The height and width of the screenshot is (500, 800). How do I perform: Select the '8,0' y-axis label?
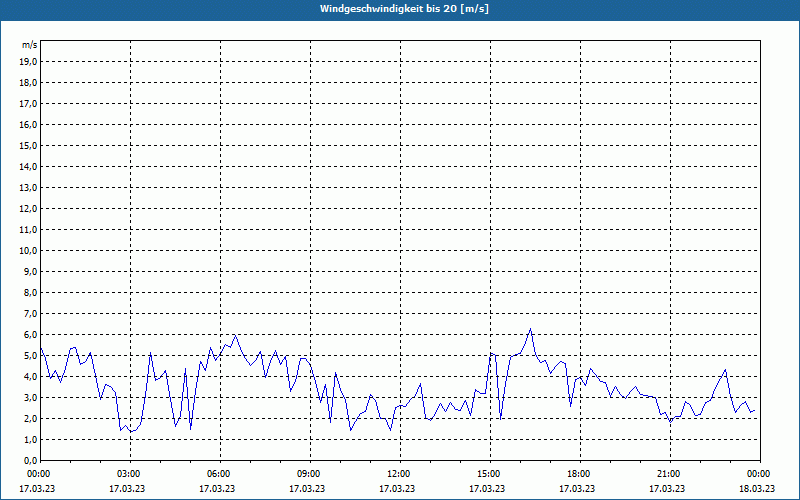pyautogui.click(x=30, y=292)
